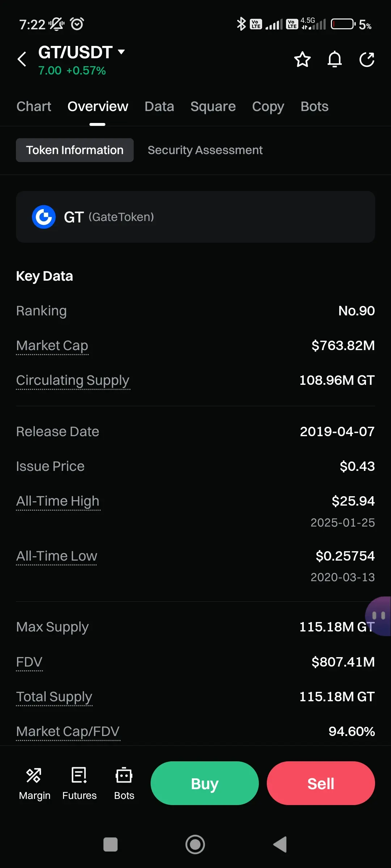Tap Android home navigation button

(x=195, y=844)
